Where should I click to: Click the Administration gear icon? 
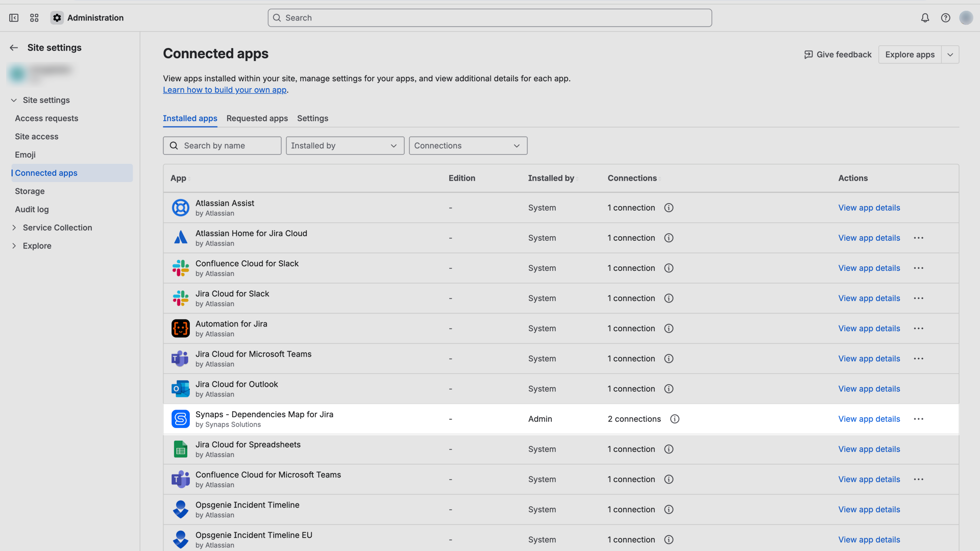pyautogui.click(x=57, y=18)
